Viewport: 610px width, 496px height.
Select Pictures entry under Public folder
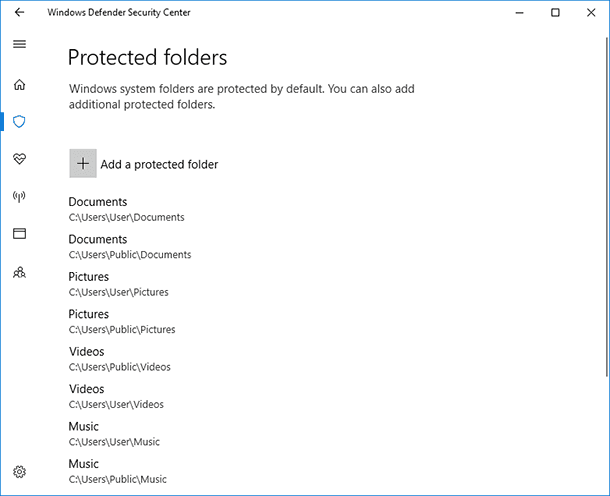(x=122, y=321)
